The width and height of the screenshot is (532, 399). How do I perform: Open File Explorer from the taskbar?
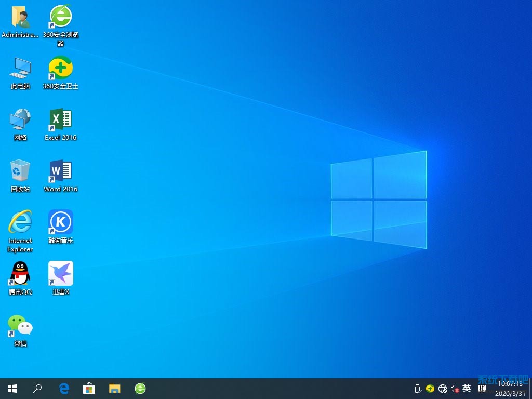pos(115,389)
